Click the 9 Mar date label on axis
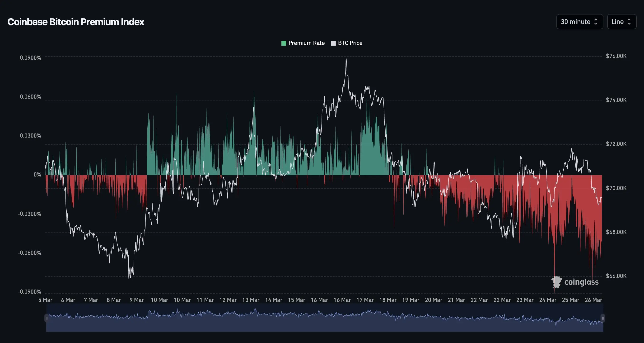The width and height of the screenshot is (644, 343). coord(136,300)
